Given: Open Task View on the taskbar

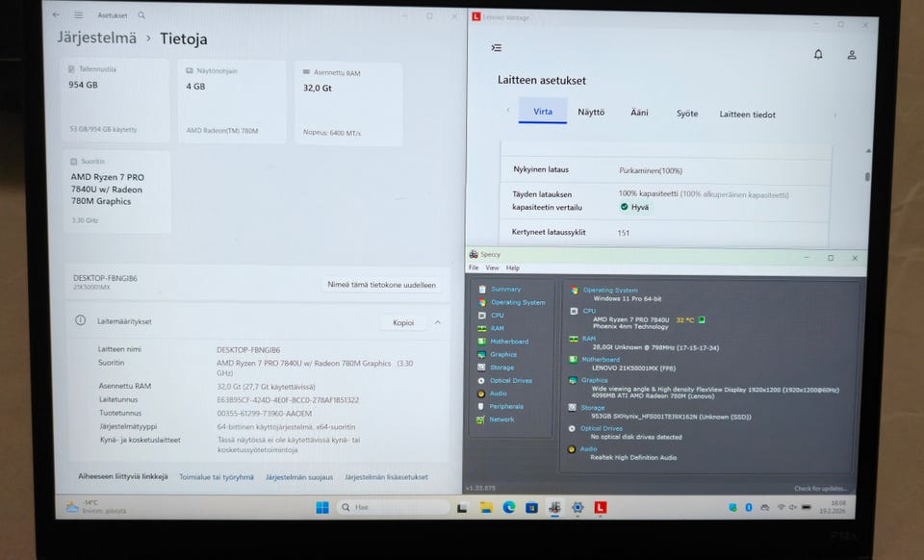Looking at the screenshot, I should tap(463, 508).
